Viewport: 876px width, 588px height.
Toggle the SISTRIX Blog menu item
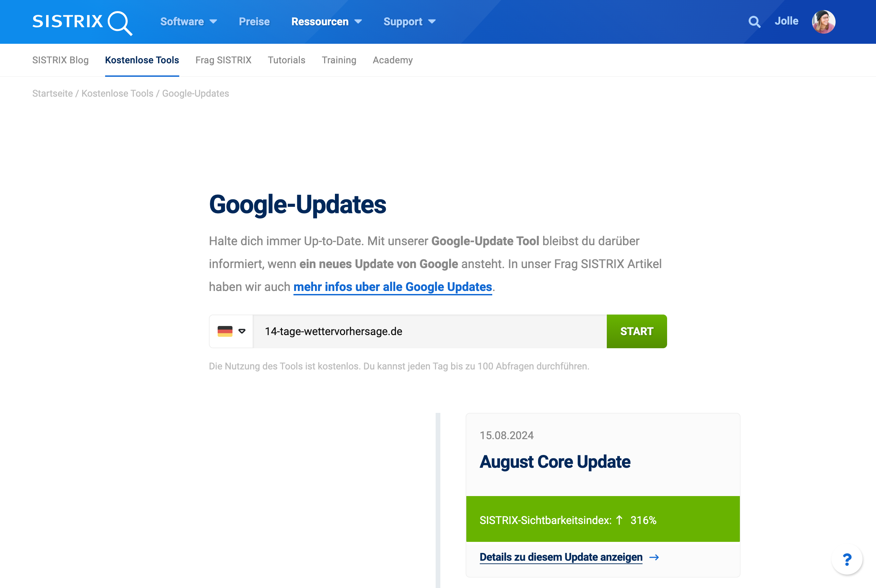point(60,60)
